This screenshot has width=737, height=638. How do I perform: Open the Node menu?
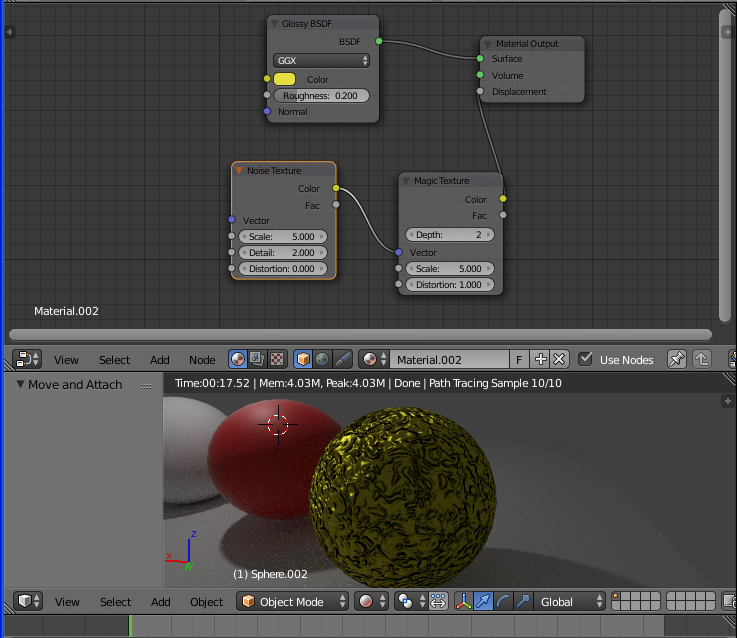coord(202,360)
